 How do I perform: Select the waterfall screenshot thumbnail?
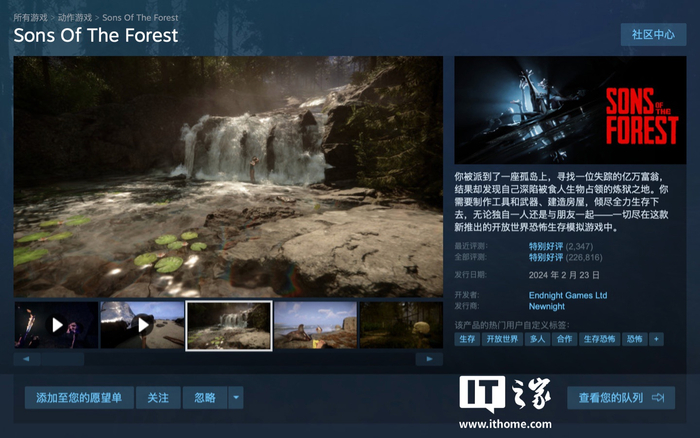pyautogui.click(x=229, y=325)
